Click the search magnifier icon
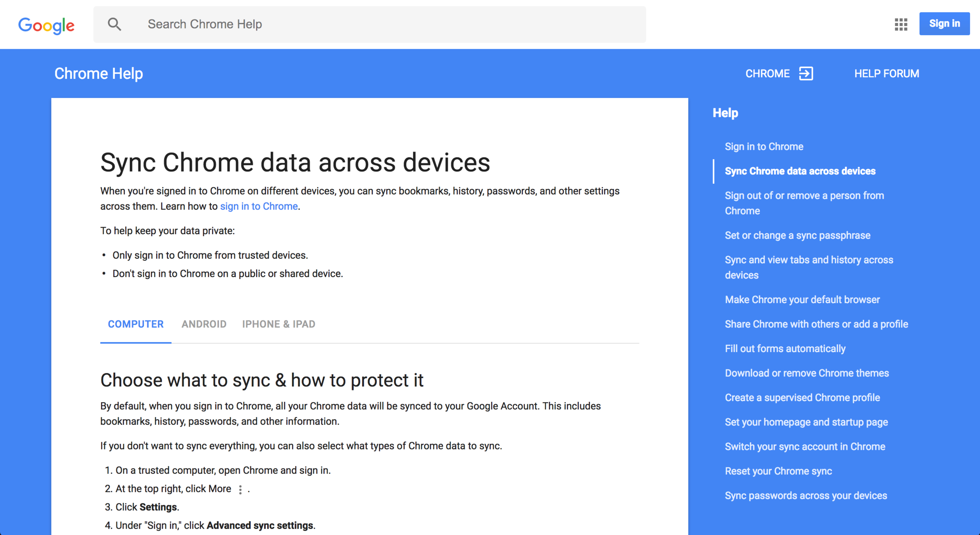This screenshot has width=980, height=535. coord(114,24)
